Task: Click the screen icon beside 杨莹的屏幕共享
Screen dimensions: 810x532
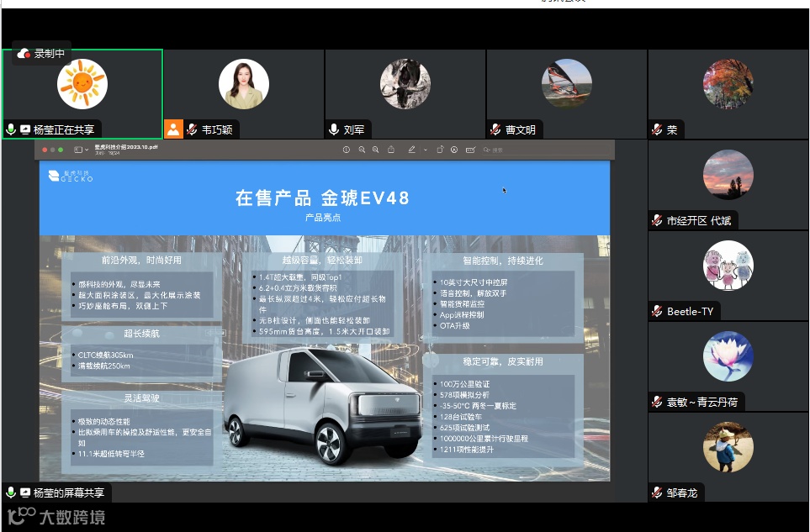Action: coord(24,492)
